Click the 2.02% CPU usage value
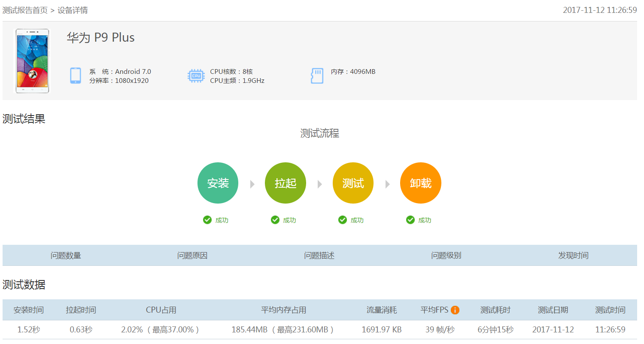The height and width of the screenshot is (344, 644). pos(161,330)
